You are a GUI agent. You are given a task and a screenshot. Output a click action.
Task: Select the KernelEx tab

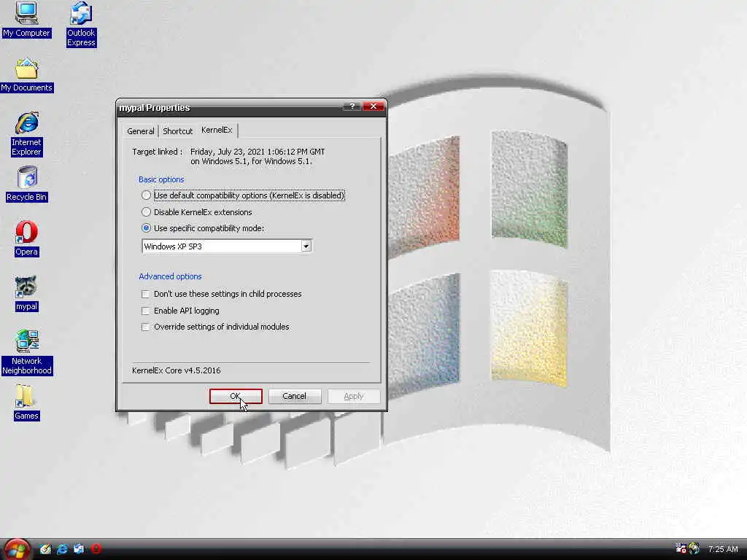click(x=217, y=130)
